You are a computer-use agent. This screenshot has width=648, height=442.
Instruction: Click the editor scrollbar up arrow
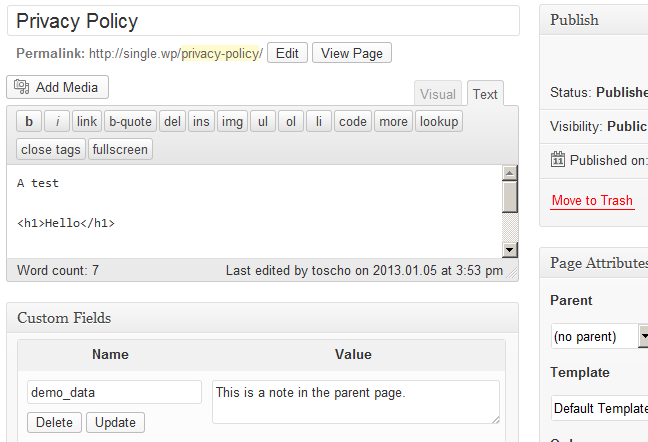click(510, 173)
